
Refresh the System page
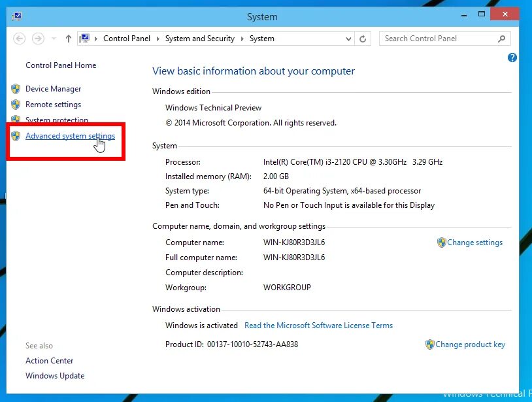point(363,39)
